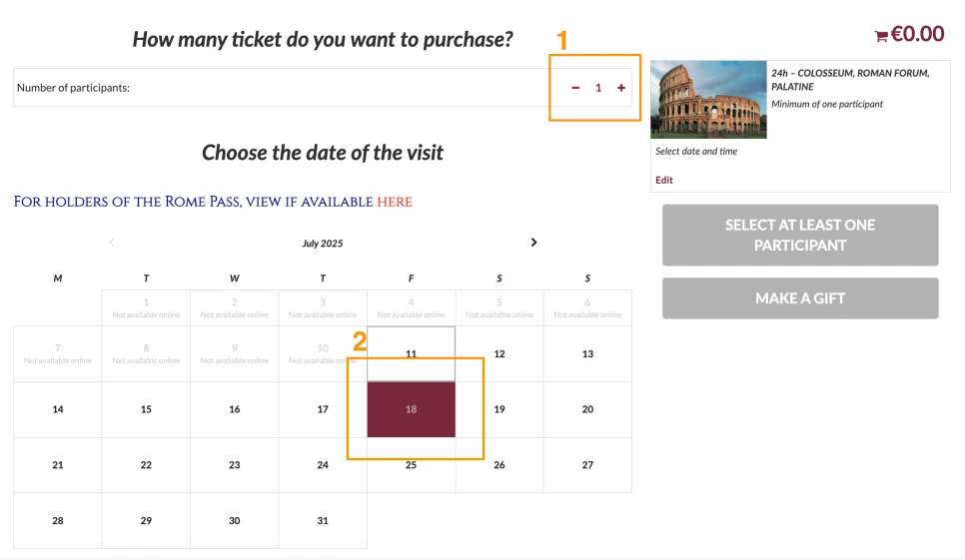This screenshot has height=560, width=965.
Task: Click the participants number field
Action: point(598,88)
